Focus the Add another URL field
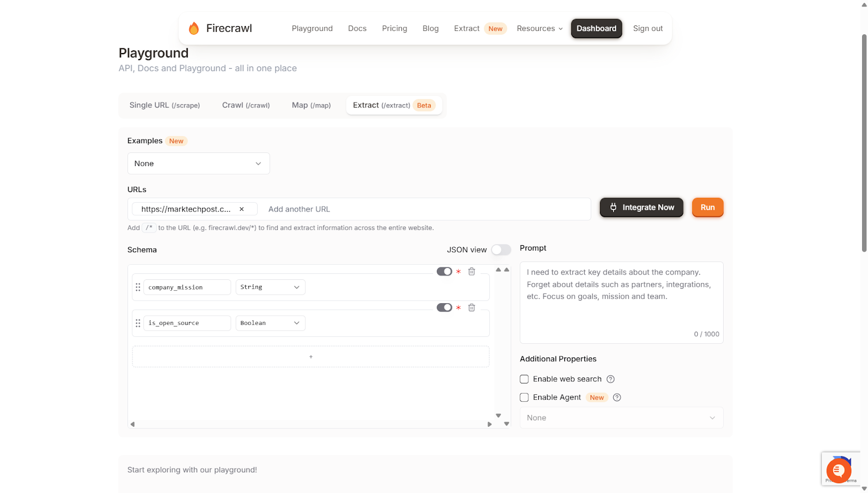 (x=426, y=209)
